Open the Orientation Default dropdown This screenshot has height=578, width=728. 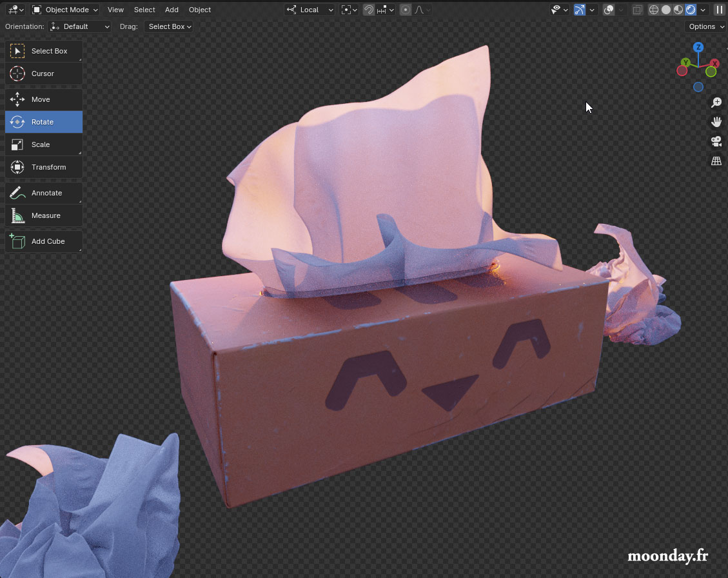coord(79,26)
